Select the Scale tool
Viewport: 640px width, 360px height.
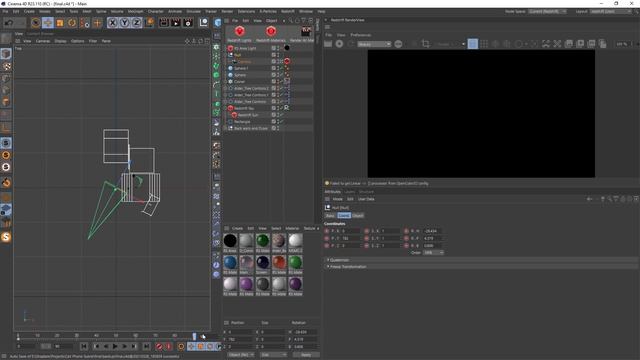click(x=60, y=23)
